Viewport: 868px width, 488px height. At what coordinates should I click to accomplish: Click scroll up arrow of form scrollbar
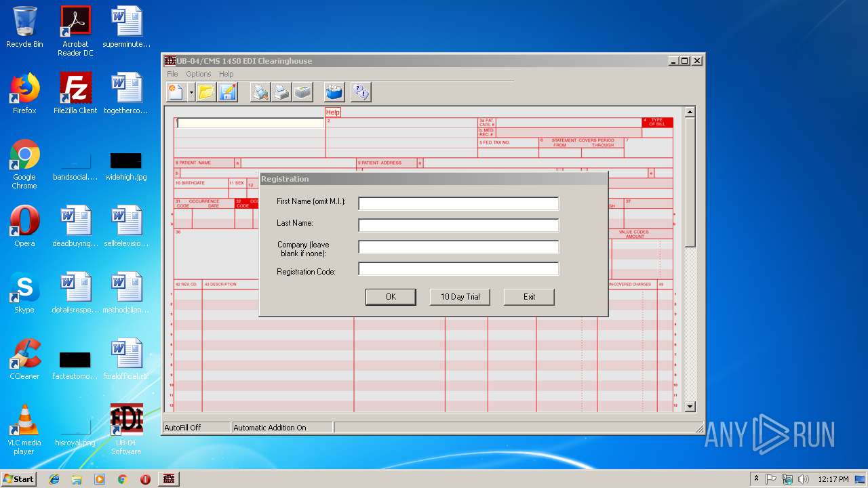tap(690, 113)
